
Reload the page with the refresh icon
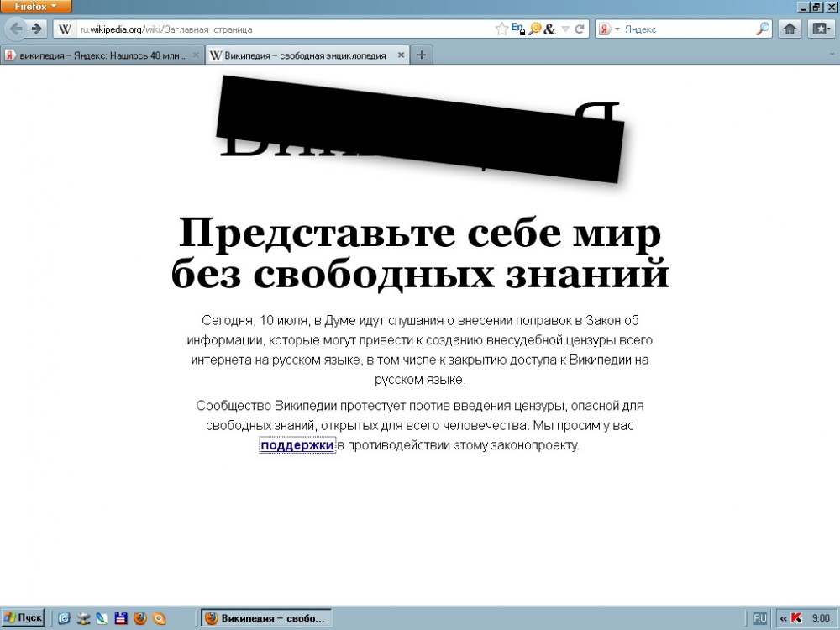pos(580,29)
